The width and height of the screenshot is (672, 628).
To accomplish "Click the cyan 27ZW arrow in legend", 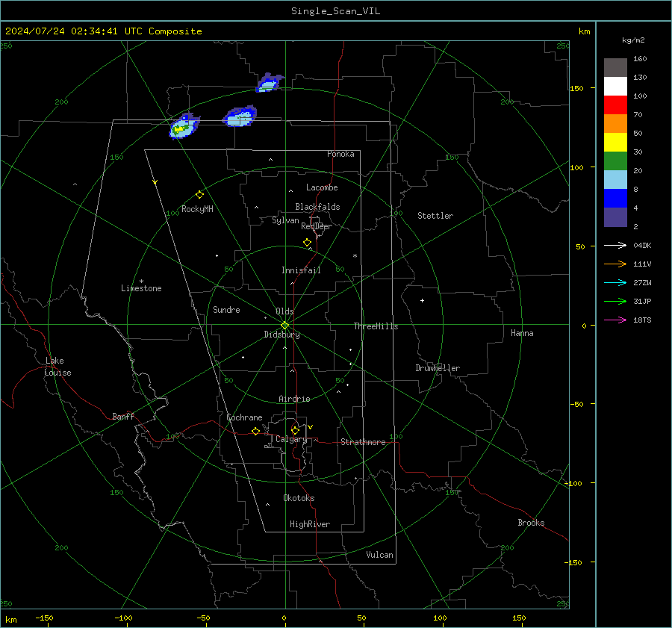I will 615,282.
